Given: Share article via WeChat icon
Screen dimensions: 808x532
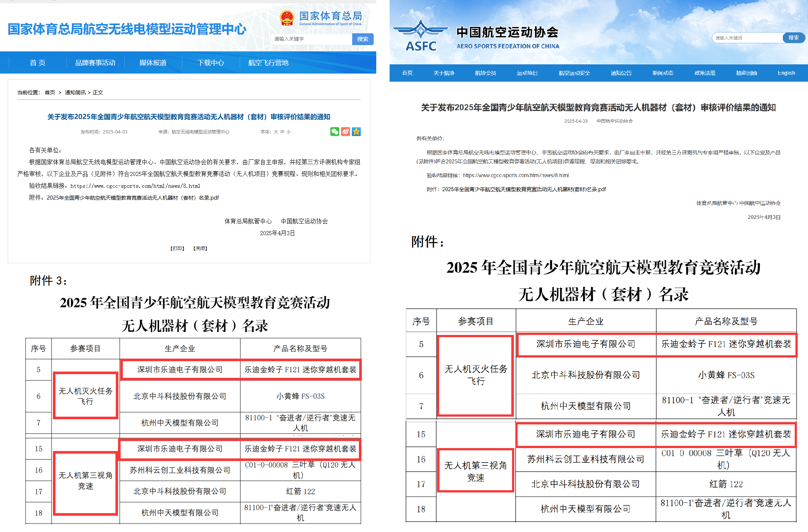Looking at the screenshot, I should click(334, 132).
